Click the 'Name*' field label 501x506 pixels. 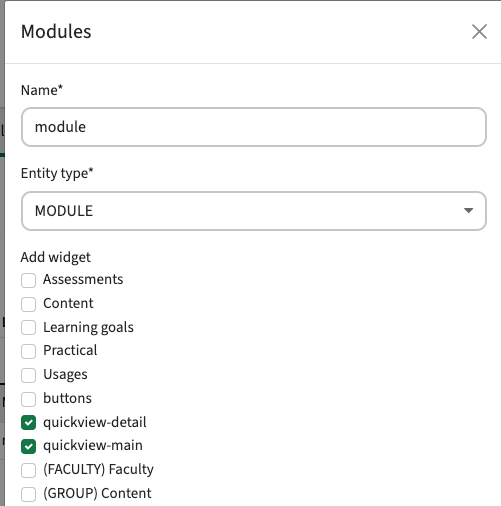tap(42, 90)
